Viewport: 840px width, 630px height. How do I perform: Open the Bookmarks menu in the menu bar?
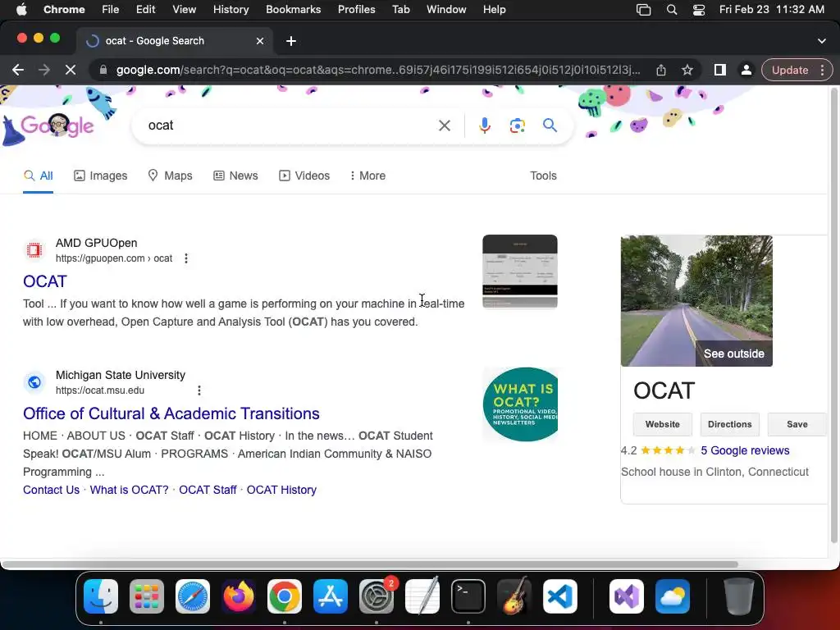click(x=293, y=10)
